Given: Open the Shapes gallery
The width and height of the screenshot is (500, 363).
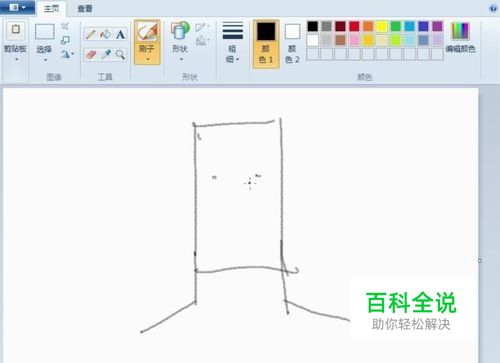Looking at the screenshot, I should click(x=180, y=31).
